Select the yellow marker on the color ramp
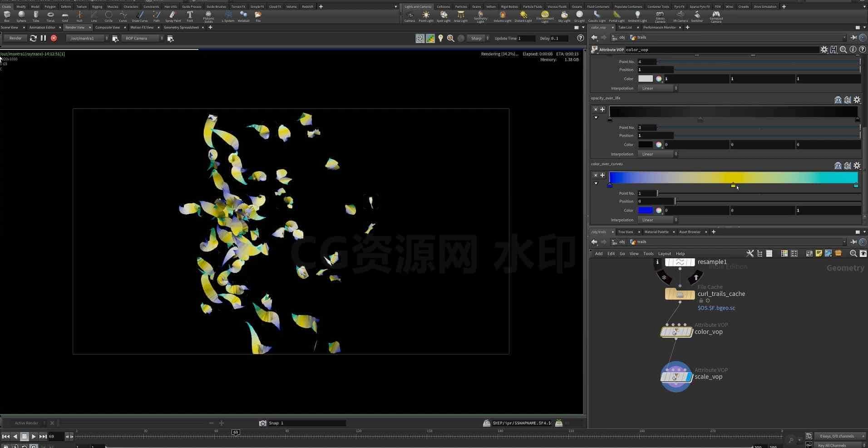Viewport: 868px width, 448px height. (733, 185)
